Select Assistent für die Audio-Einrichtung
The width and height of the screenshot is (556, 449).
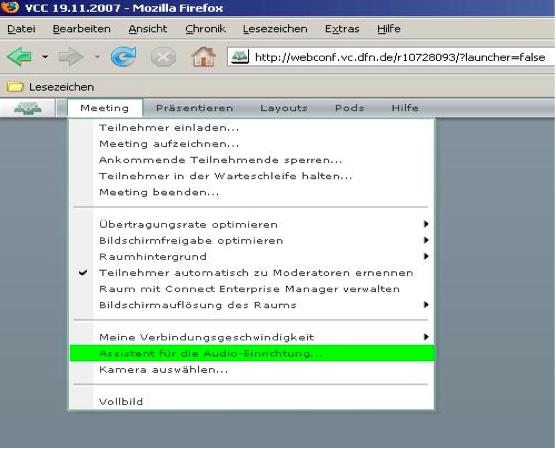coord(252,353)
